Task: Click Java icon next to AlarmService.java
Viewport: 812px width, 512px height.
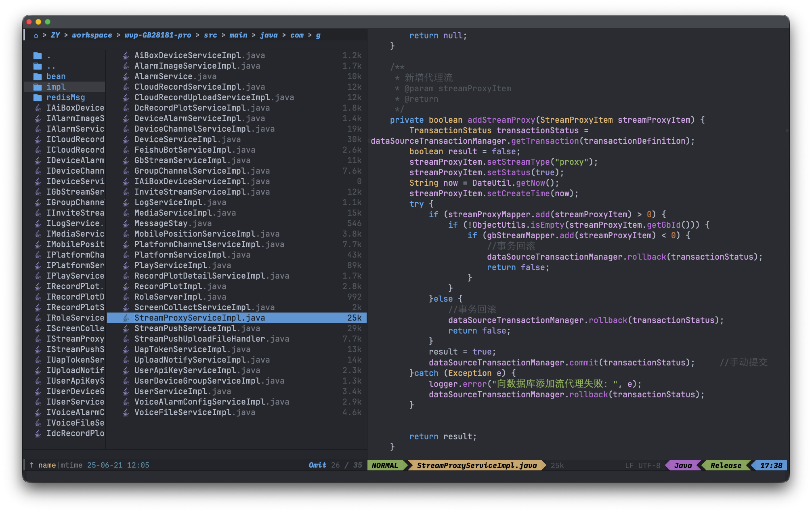Action: [x=126, y=76]
